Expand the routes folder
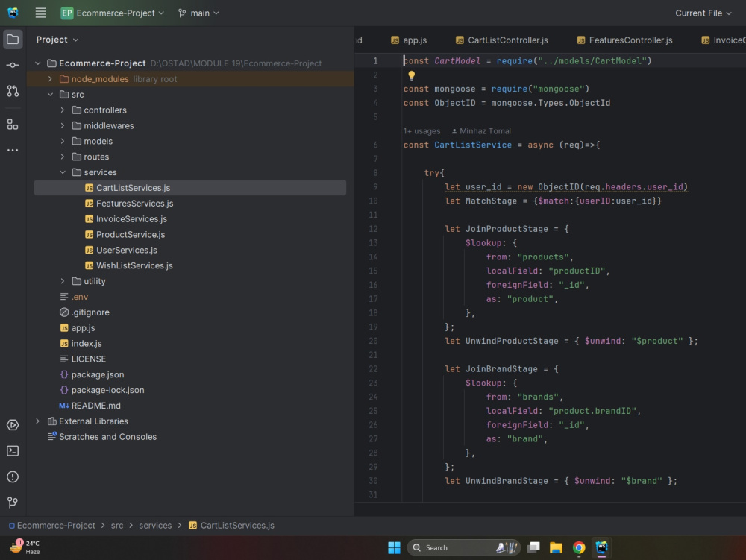Viewport: 746px width, 560px height. pos(63,157)
